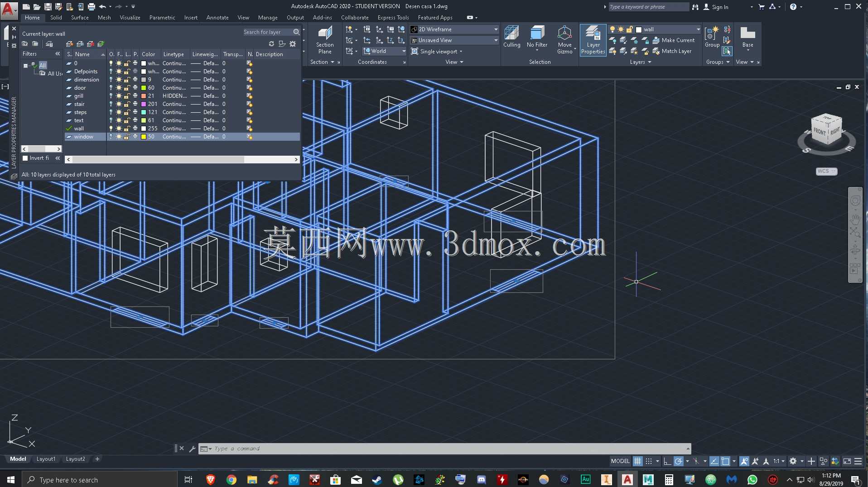Toggle the grid display in status bar
The image size is (868, 487).
(x=637, y=461)
